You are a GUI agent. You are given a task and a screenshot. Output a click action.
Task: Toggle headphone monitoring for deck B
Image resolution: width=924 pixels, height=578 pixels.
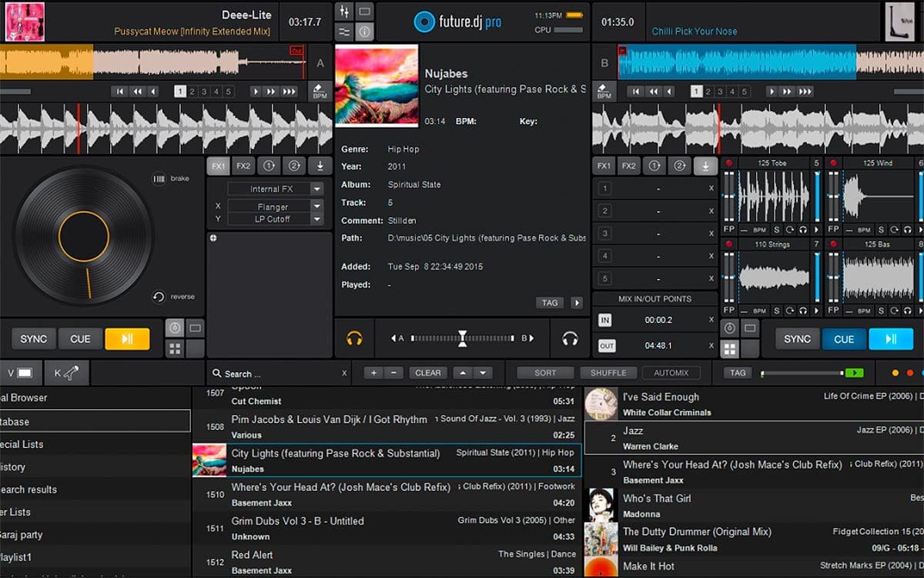[571, 338]
